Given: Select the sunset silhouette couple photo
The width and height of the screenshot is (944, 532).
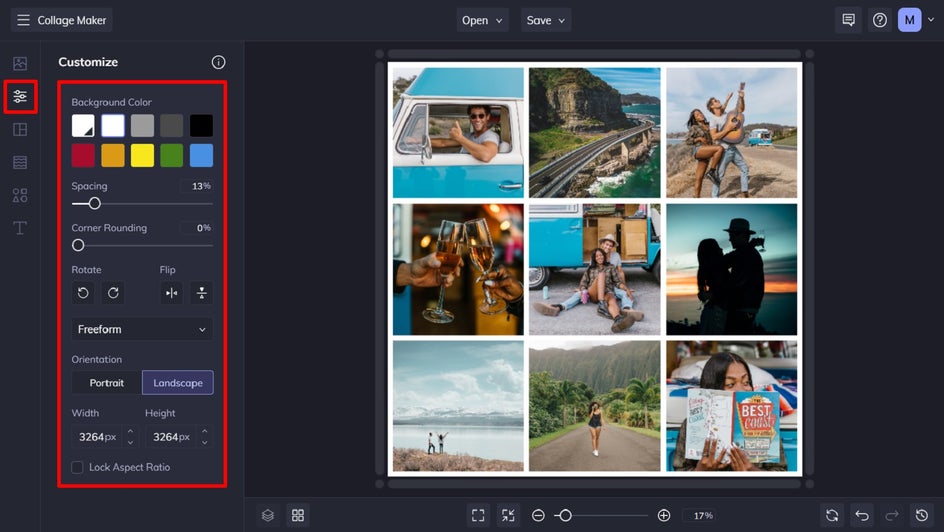Looking at the screenshot, I should 731,269.
